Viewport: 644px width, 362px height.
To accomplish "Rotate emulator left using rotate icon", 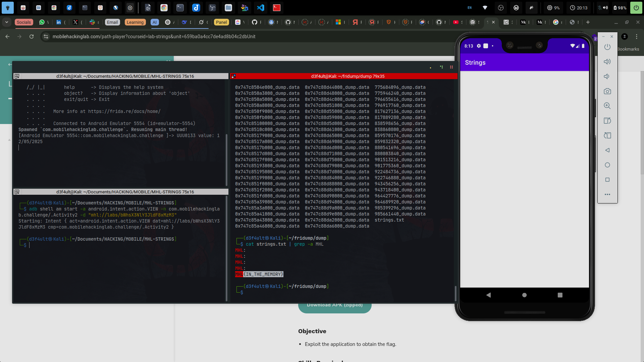I will (x=607, y=121).
